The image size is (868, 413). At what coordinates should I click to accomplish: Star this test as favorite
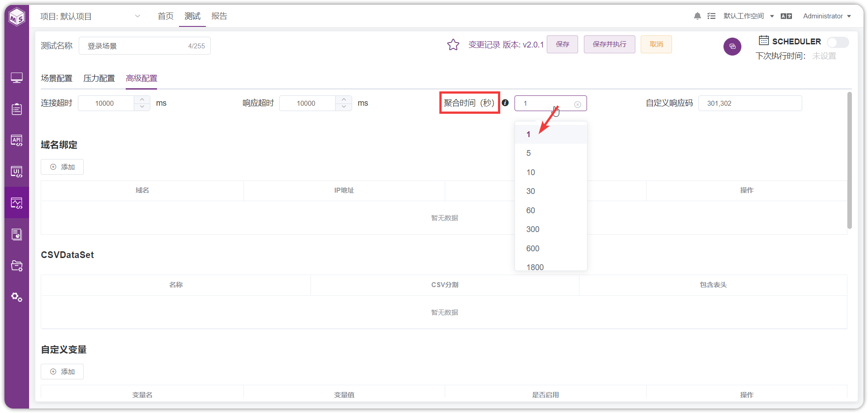(x=453, y=44)
